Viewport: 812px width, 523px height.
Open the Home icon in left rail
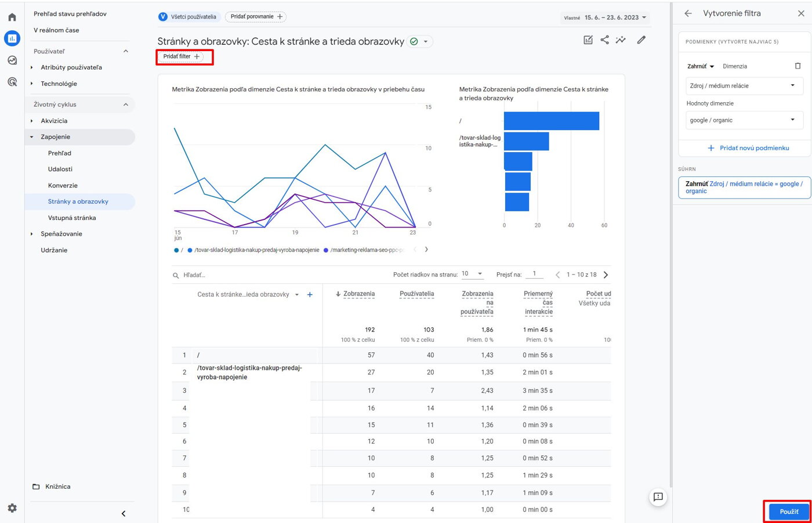click(x=12, y=17)
